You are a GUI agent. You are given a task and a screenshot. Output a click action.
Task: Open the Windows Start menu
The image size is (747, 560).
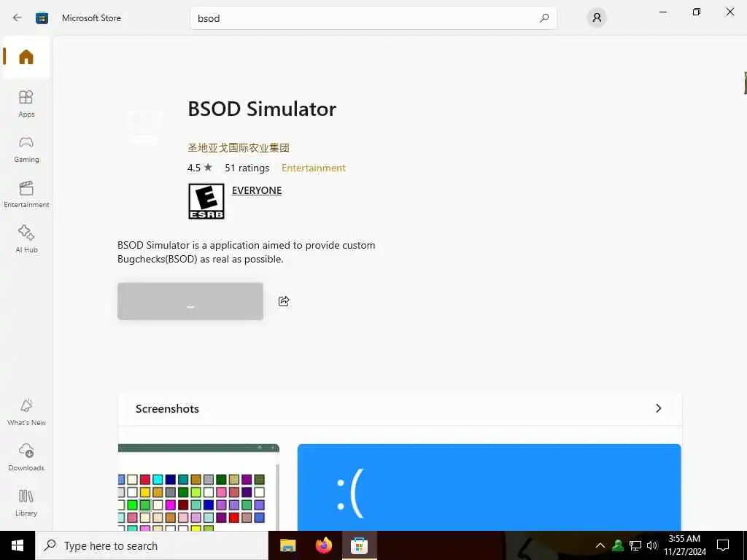pos(18,545)
